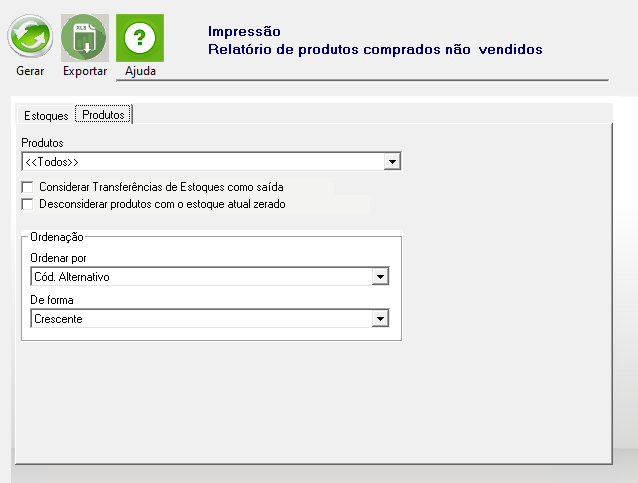The height and width of the screenshot is (483, 638).
Task: Click the Exportar text label
Action: (x=85, y=71)
